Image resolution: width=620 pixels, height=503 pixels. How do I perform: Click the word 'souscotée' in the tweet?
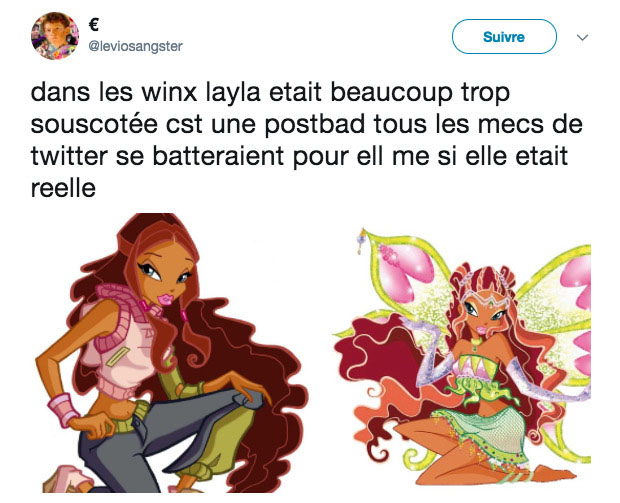95,124
